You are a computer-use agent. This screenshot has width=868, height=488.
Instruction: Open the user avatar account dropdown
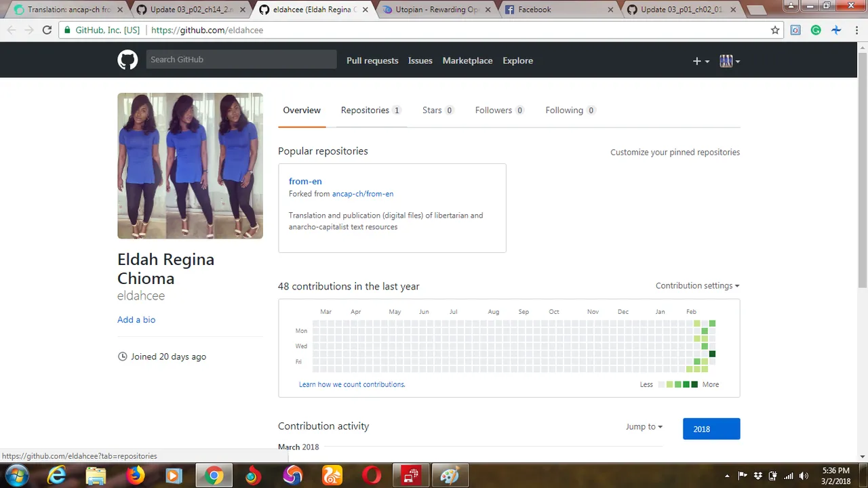pyautogui.click(x=730, y=61)
